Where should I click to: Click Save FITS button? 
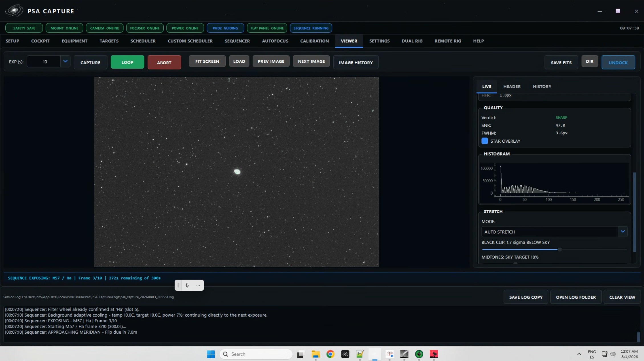561,62
